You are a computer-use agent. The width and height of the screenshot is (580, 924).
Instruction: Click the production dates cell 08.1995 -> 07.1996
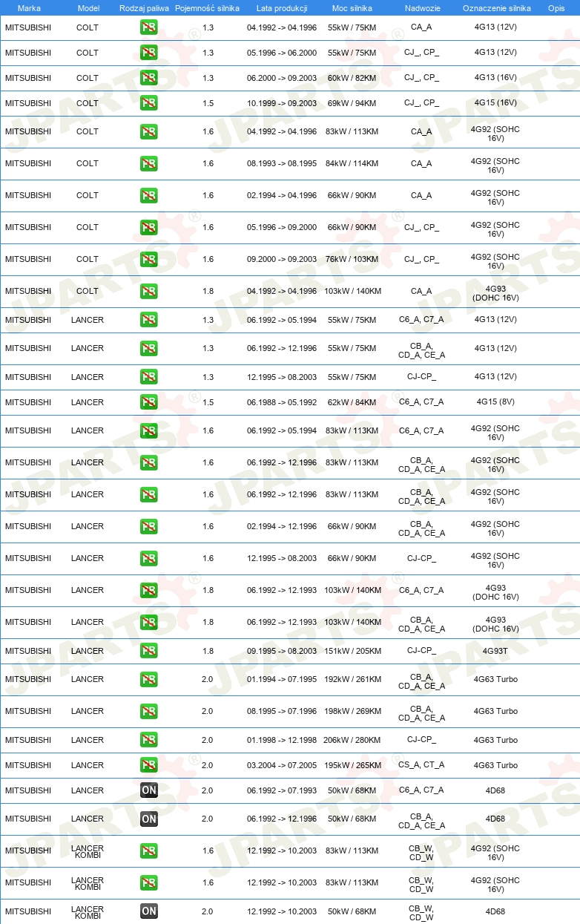point(282,711)
